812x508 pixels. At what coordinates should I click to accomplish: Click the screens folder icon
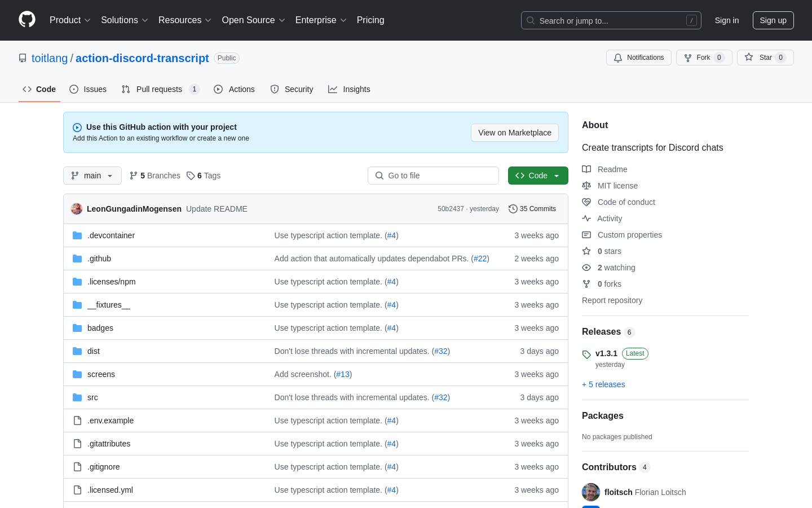[77, 374]
